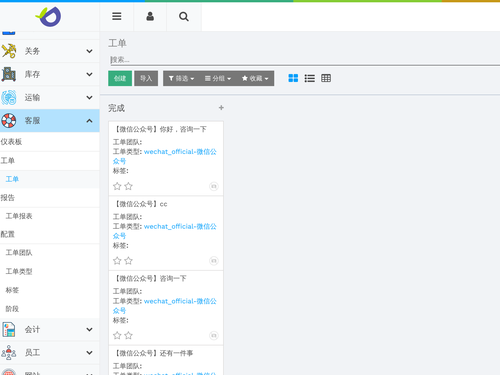This screenshot has height=375, width=500.
Task: Open the 分组 group-by dropdown
Action: [x=218, y=78]
